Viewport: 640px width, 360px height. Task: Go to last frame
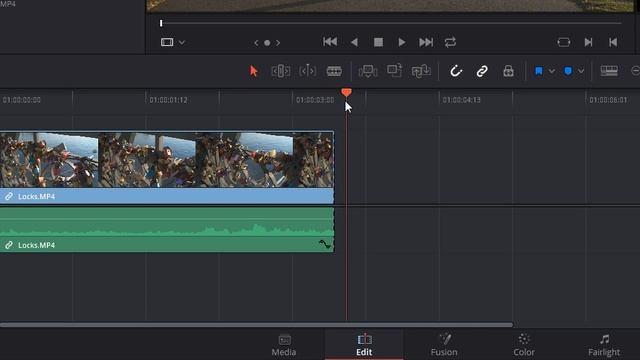coord(426,42)
